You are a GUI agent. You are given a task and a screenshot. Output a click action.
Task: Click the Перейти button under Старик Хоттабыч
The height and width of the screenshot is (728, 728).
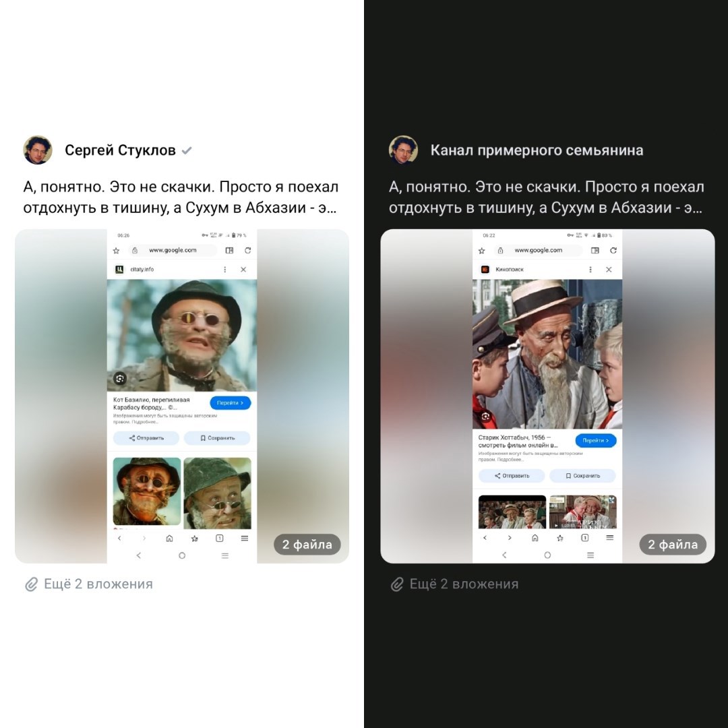pos(596,441)
